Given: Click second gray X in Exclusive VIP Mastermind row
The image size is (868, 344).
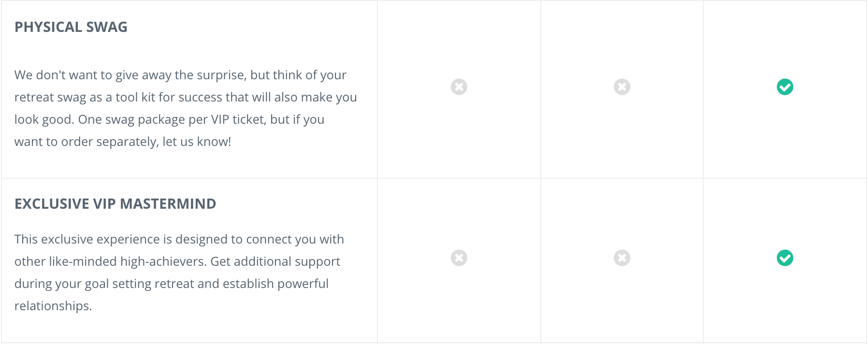Looking at the screenshot, I should pyautogui.click(x=622, y=258).
